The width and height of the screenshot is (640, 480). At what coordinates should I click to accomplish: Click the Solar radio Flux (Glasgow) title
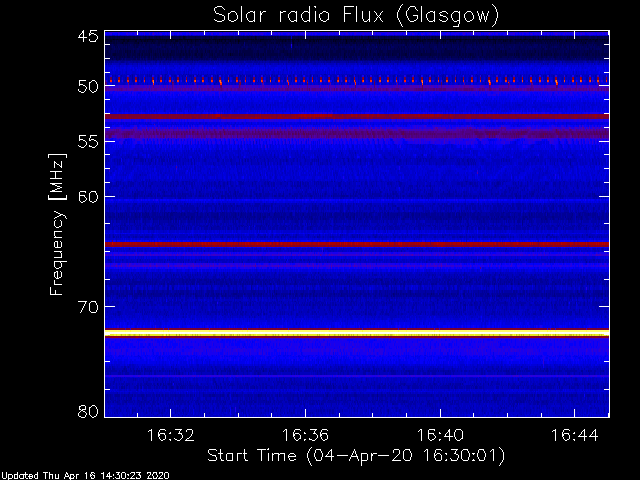coord(356,16)
